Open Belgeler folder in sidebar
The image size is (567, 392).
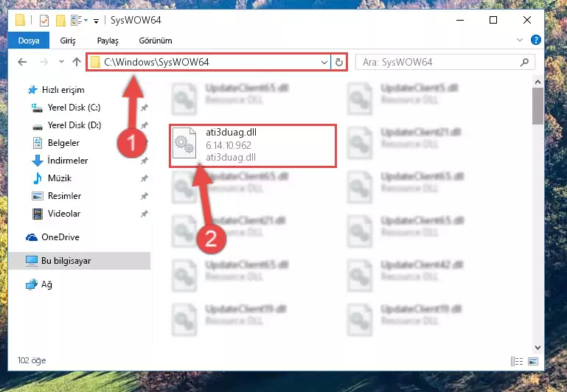(63, 143)
